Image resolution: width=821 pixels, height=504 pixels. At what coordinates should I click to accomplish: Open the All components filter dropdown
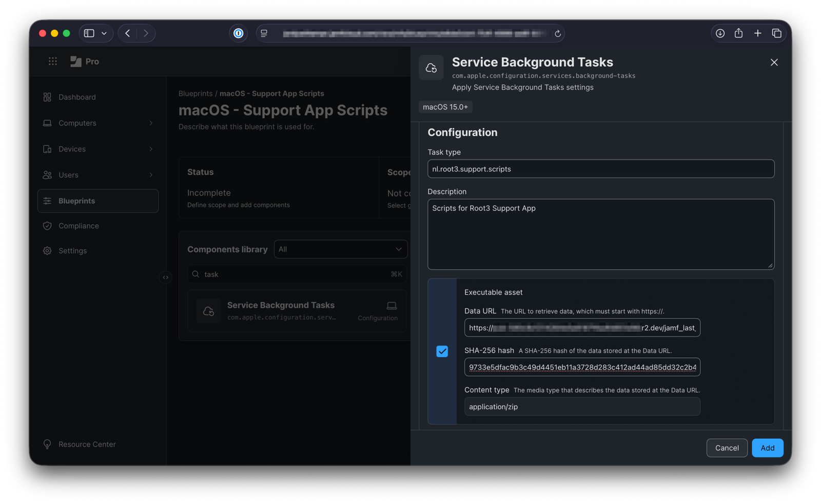point(340,249)
